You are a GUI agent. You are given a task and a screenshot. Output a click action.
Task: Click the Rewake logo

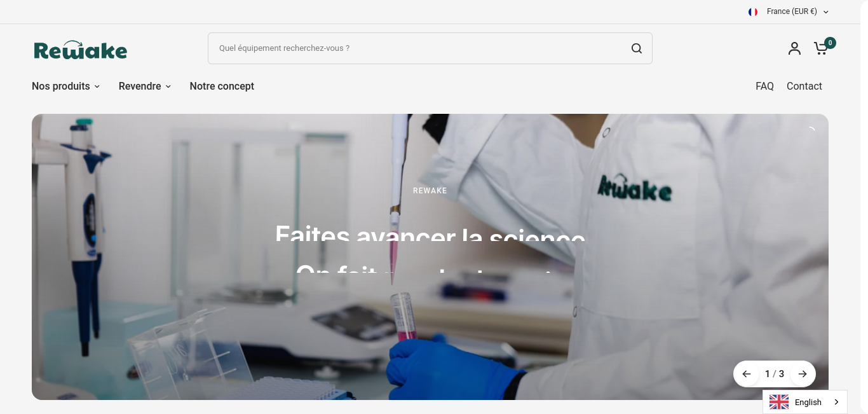(x=81, y=50)
